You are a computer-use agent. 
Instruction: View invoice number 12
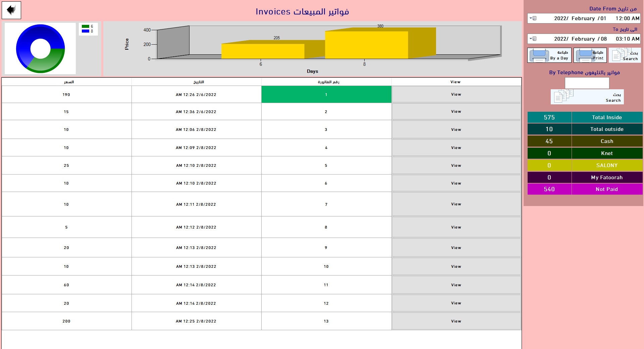point(456,303)
